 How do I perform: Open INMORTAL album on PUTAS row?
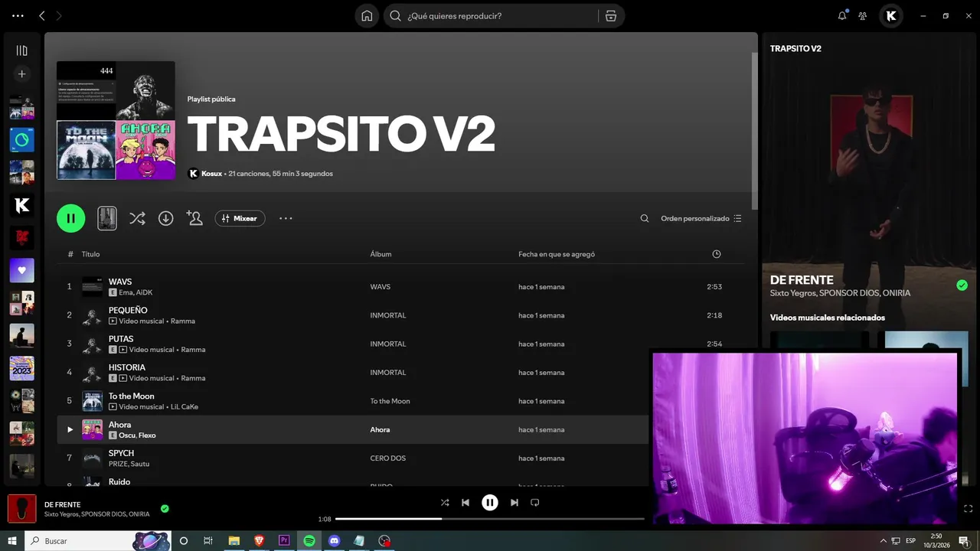tap(388, 344)
